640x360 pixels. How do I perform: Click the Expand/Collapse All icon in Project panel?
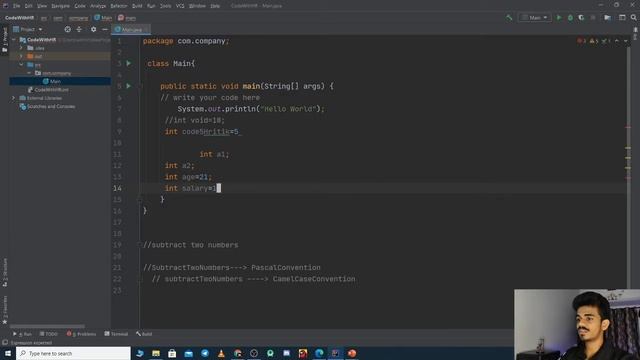(x=79, y=29)
